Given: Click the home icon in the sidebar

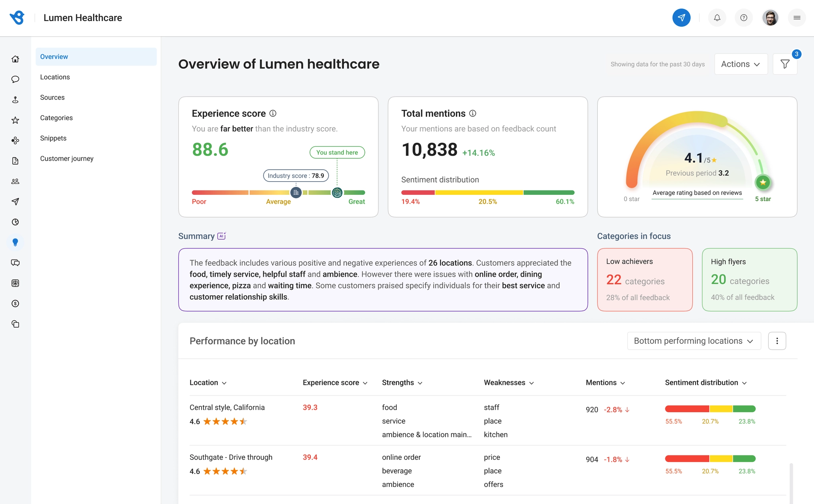Looking at the screenshot, I should (x=15, y=59).
